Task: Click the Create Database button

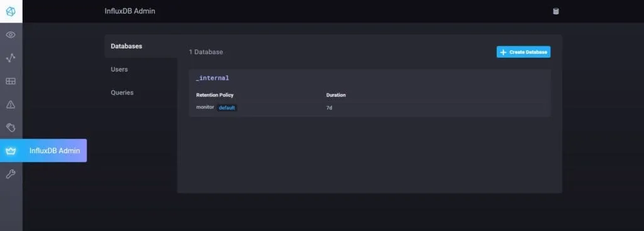Action: [523, 52]
